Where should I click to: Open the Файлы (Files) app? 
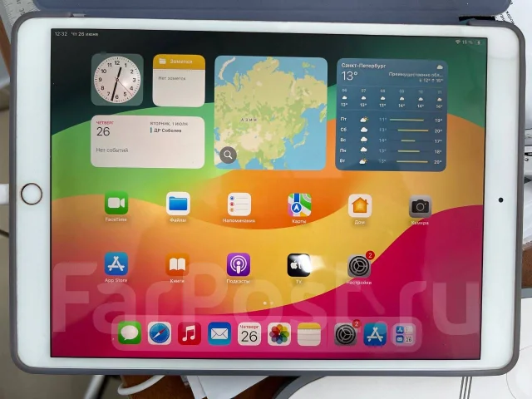tap(178, 204)
